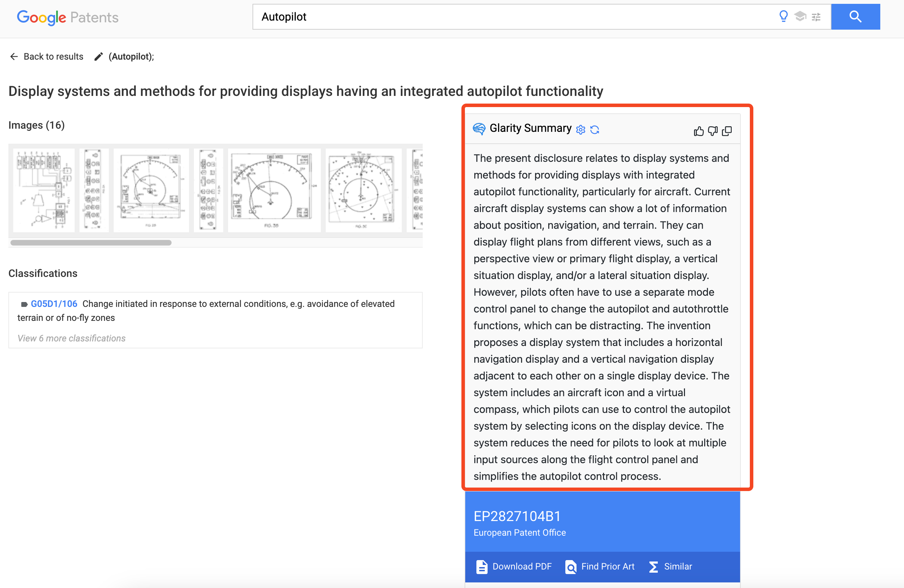Viewport: 904px width, 588px height.
Task: Give the summary a thumbs down
Action: pyautogui.click(x=713, y=131)
